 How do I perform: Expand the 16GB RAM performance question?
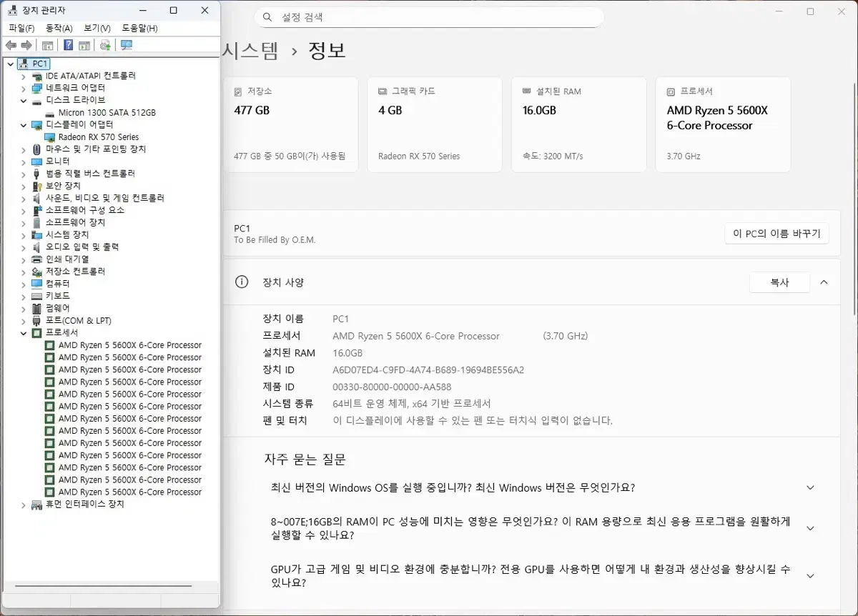point(810,529)
